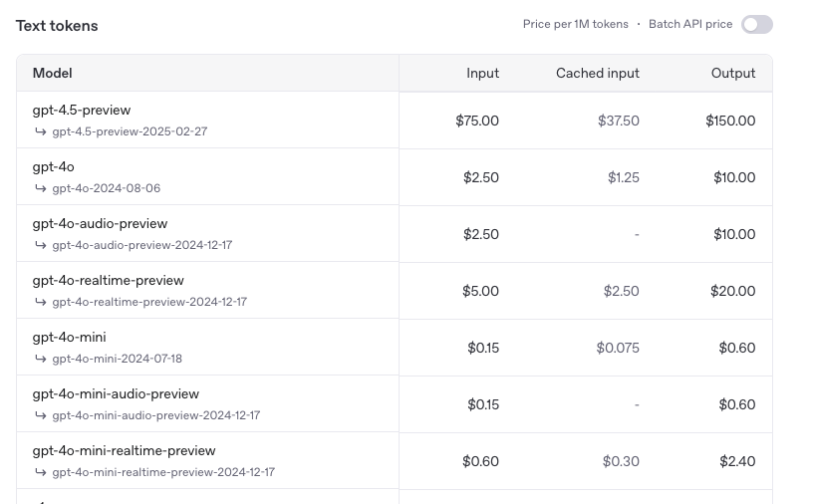
Task: Enable the Batch API price toggle
Action: coord(757,25)
